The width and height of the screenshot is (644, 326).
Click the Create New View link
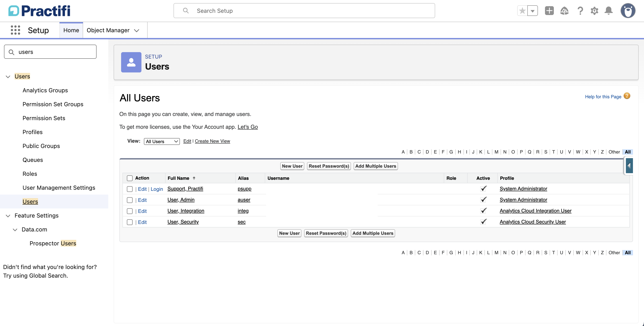pos(212,141)
